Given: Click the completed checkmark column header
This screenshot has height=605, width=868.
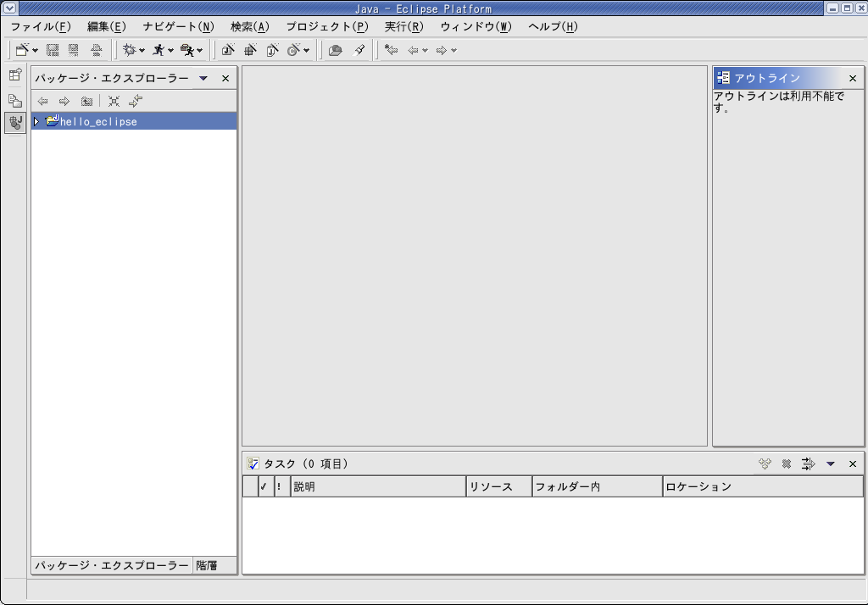Looking at the screenshot, I should [x=264, y=487].
